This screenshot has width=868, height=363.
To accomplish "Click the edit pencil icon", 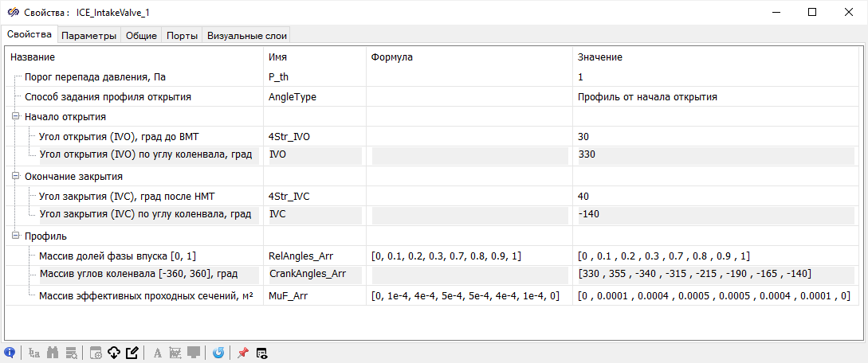I will coord(132,352).
